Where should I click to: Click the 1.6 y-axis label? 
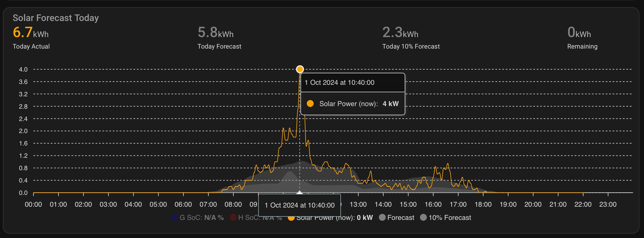pyautogui.click(x=23, y=143)
